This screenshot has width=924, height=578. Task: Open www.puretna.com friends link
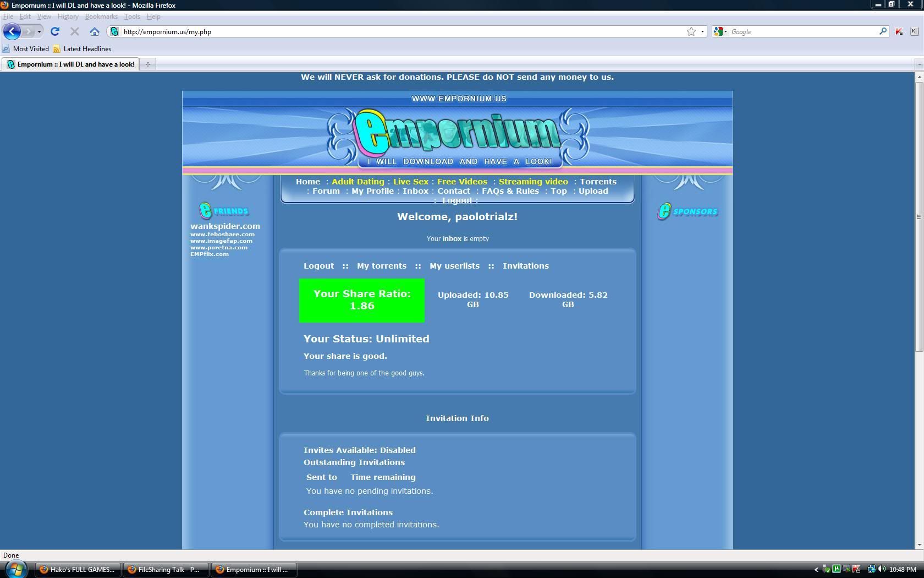(219, 248)
